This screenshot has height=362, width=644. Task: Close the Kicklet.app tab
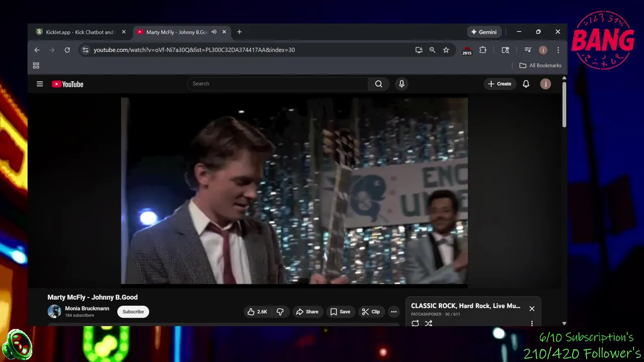[x=124, y=32]
